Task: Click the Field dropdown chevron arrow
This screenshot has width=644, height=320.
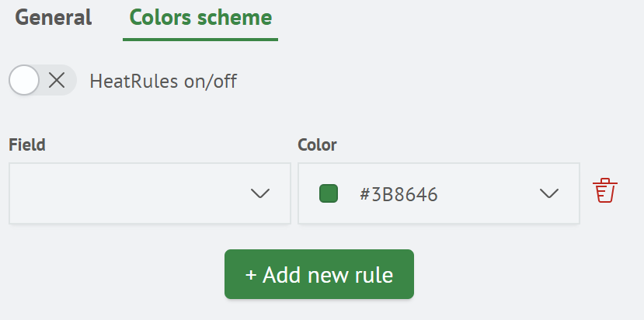Action: coord(260,193)
